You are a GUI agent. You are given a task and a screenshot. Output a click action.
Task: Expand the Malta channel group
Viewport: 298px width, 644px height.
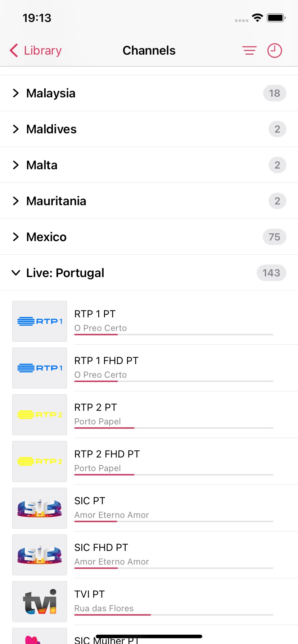click(x=42, y=165)
